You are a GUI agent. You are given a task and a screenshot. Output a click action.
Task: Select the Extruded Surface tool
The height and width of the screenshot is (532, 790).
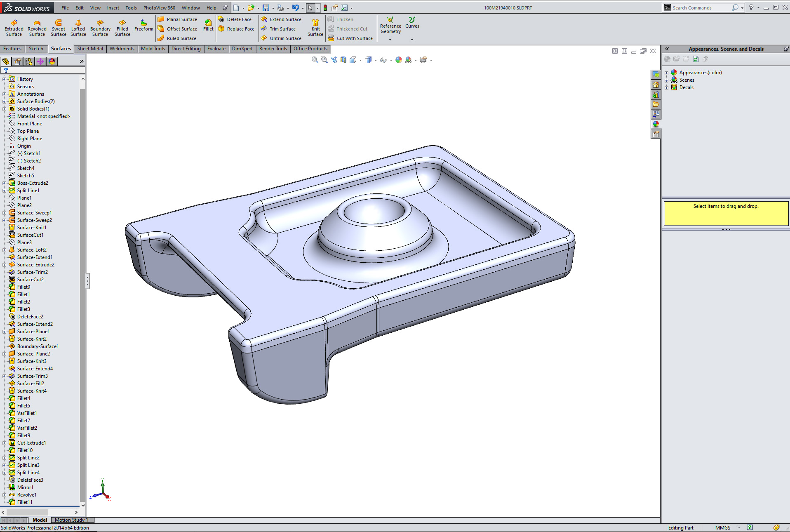pyautogui.click(x=14, y=27)
